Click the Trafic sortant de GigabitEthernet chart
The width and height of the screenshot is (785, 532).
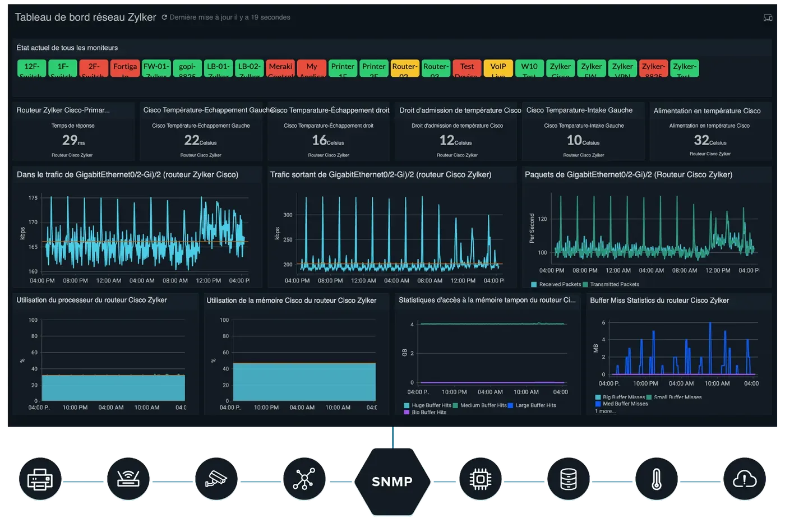[392, 226]
